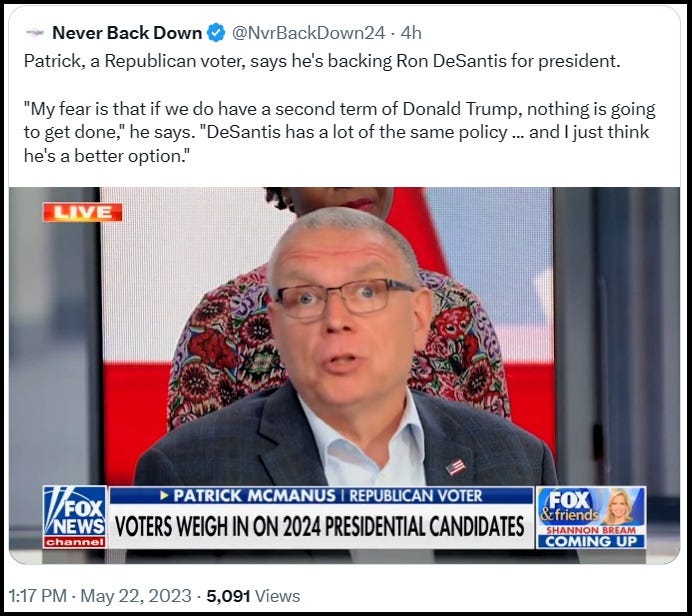This screenshot has width=692, height=616.
Task: Open the May 22, 2023 date link
Action: [136, 596]
